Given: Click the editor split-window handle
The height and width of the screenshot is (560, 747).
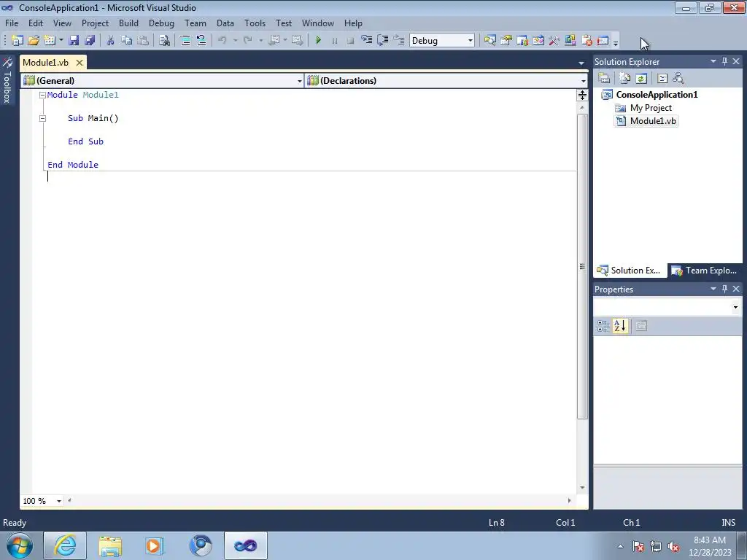Looking at the screenshot, I should pyautogui.click(x=582, y=96).
